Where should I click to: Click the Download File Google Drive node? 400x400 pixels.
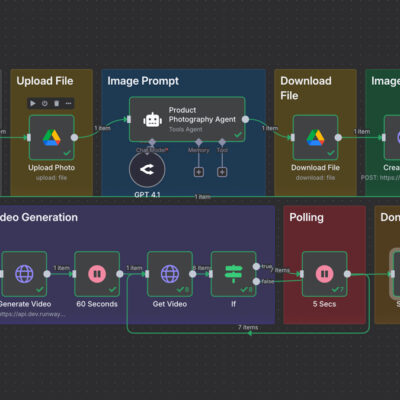click(x=315, y=137)
